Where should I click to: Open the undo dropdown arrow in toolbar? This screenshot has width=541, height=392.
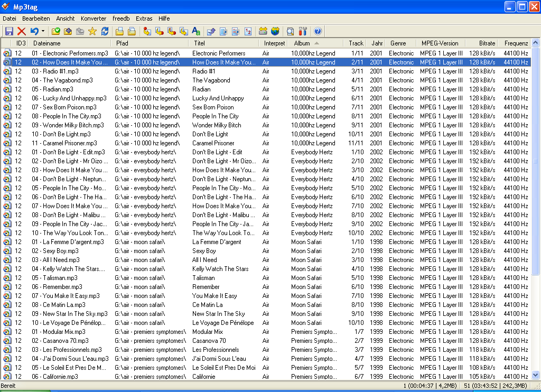[x=43, y=32]
